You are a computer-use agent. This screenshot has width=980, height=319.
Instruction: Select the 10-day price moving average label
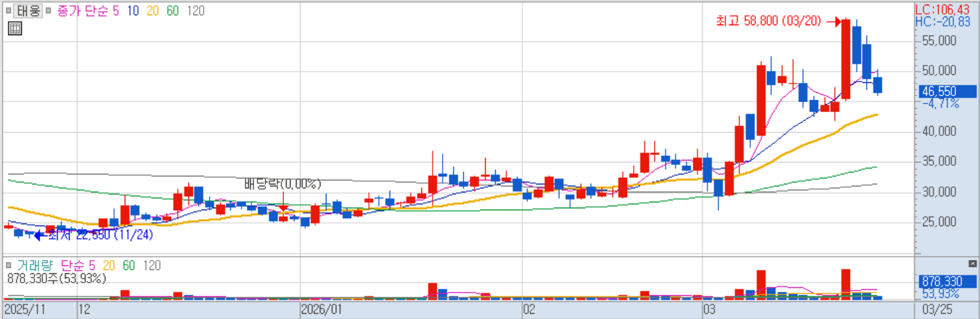point(132,11)
